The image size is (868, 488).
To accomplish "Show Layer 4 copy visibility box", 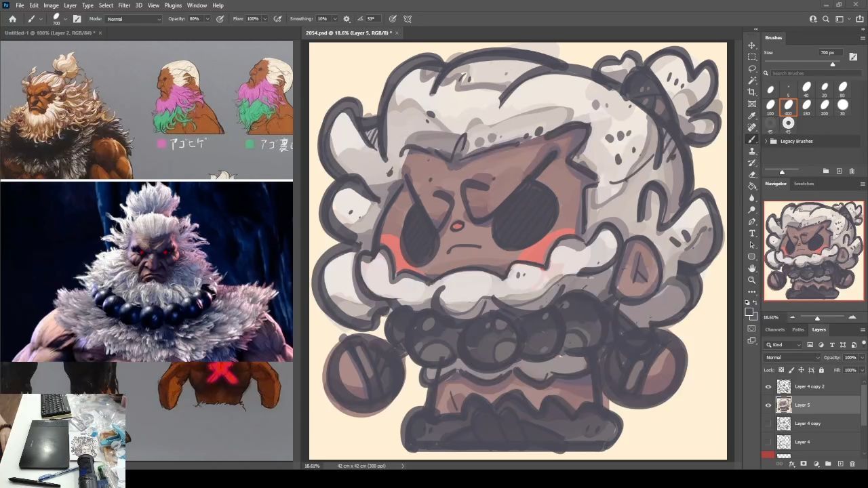I will (x=768, y=423).
